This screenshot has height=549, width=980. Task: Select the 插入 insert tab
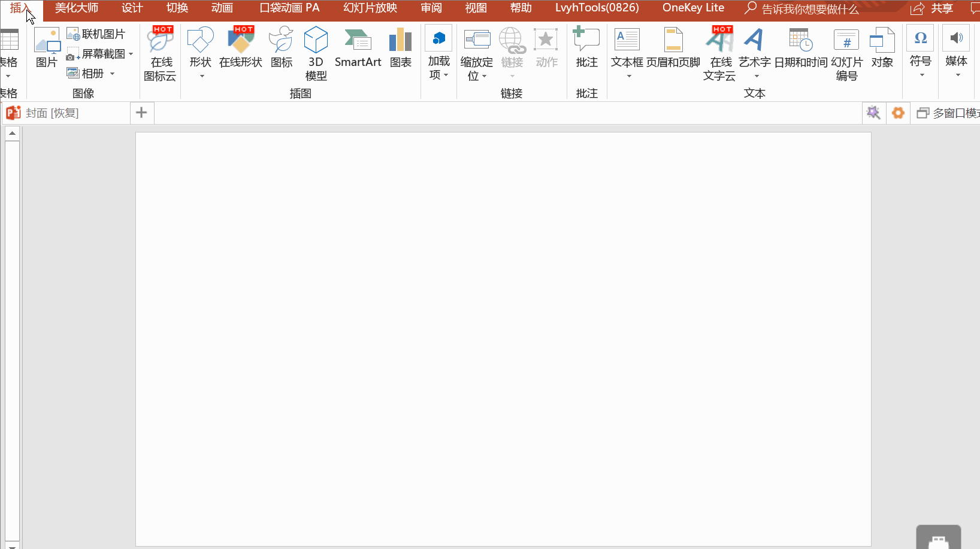(21, 8)
